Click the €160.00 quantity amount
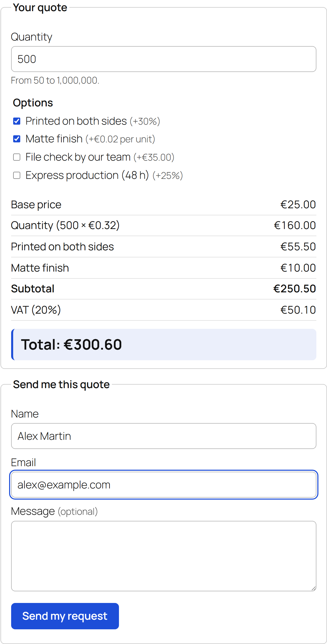This screenshot has width=327, height=644. 295,225
